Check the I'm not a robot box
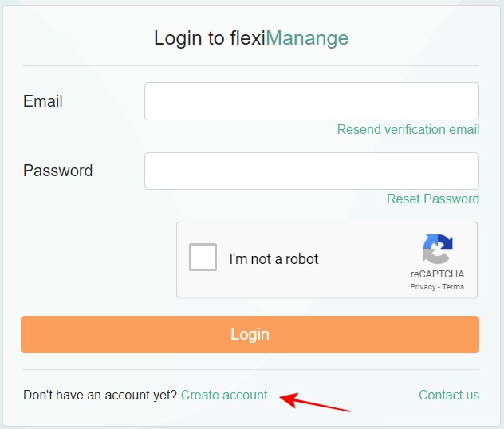Viewport: 504px width, 429px height. pos(203,258)
